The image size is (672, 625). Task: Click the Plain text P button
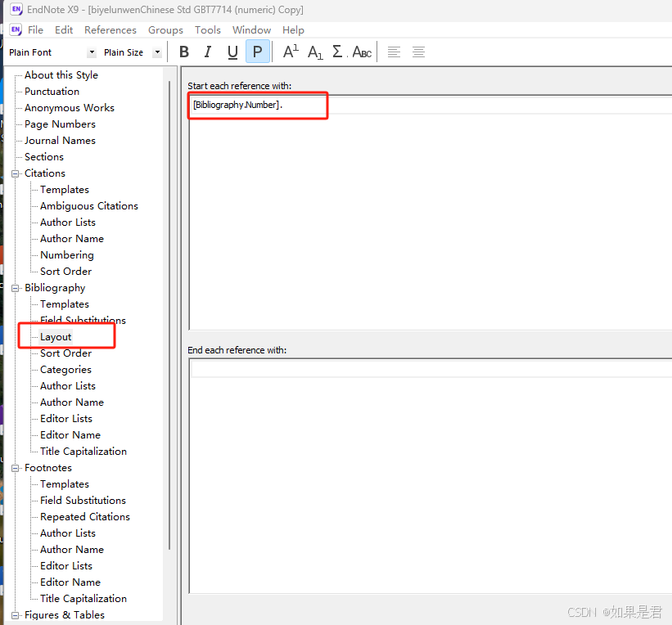click(x=258, y=52)
